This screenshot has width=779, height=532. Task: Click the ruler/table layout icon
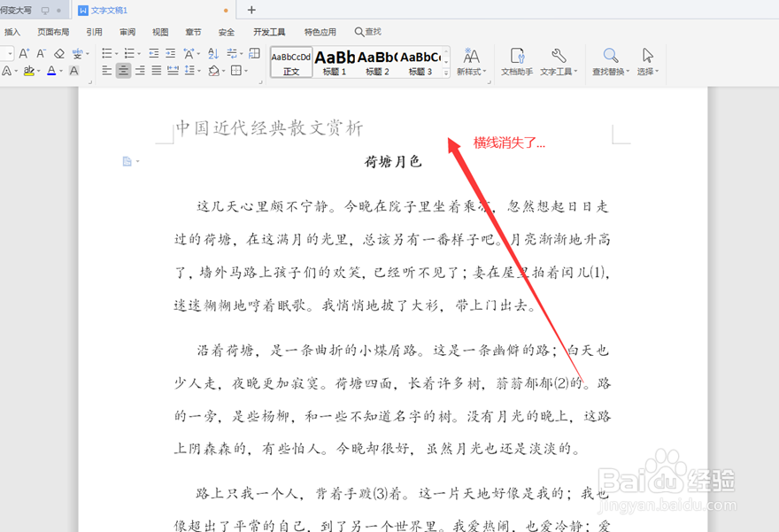254,54
